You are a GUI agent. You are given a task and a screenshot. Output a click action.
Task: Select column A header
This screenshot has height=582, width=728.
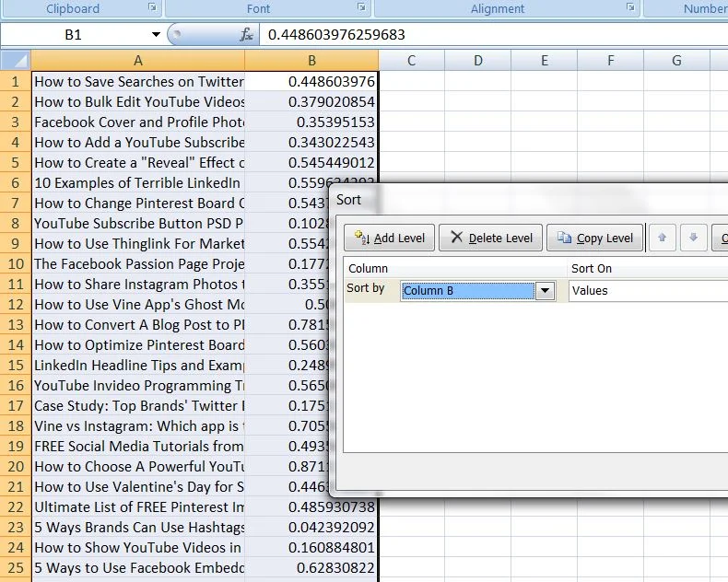138,61
